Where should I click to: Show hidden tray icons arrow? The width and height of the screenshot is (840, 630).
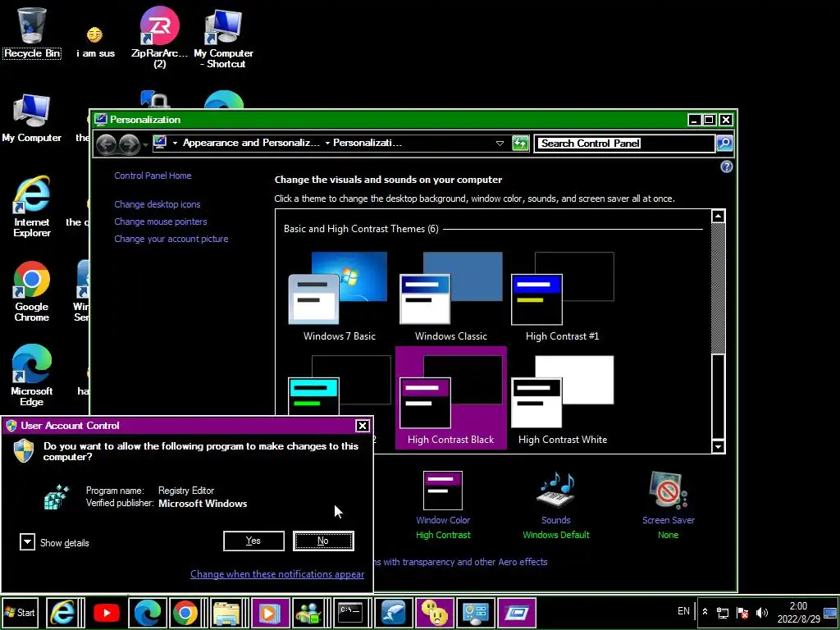point(705,612)
